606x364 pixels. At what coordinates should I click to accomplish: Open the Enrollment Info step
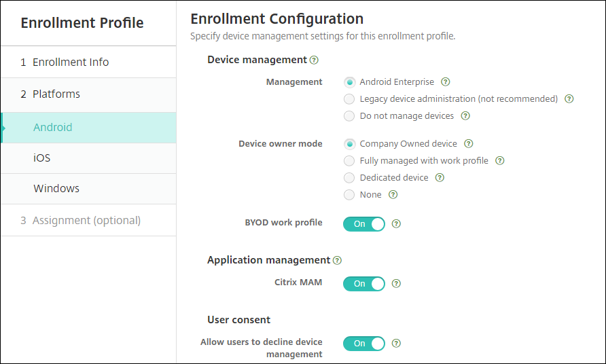tap(71, 62)
